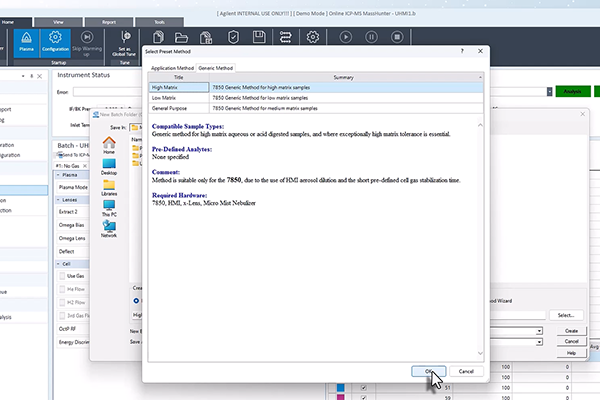The height and width of the screenshot is (400, 600).
Task: Click the shield checkmark validate icon
Action: pyautogui.click(x=233, y=37)
